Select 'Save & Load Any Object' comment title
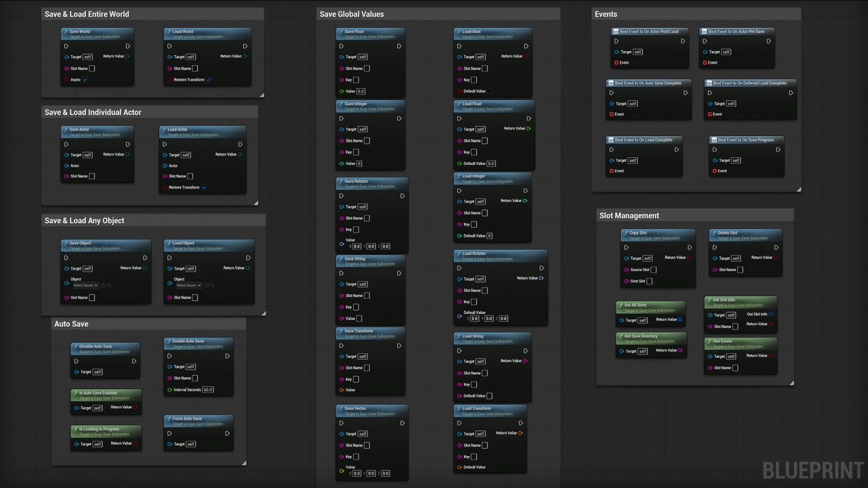Viewport: 868px width, 488px height. (x=85, y=221)
